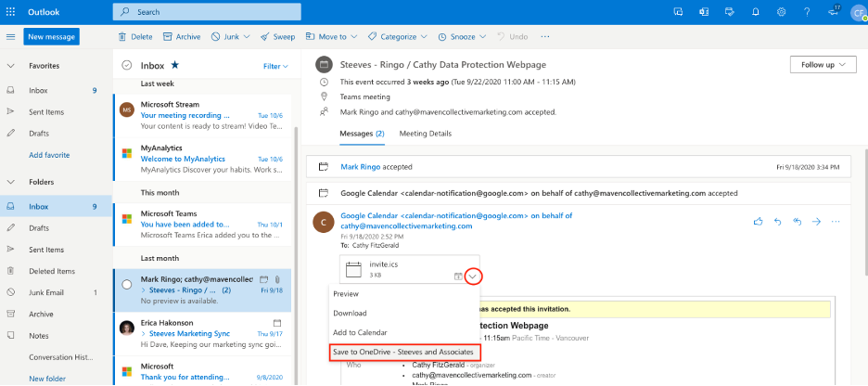
Task: Click the Sweep toolbar button
Action: (278, 36)
